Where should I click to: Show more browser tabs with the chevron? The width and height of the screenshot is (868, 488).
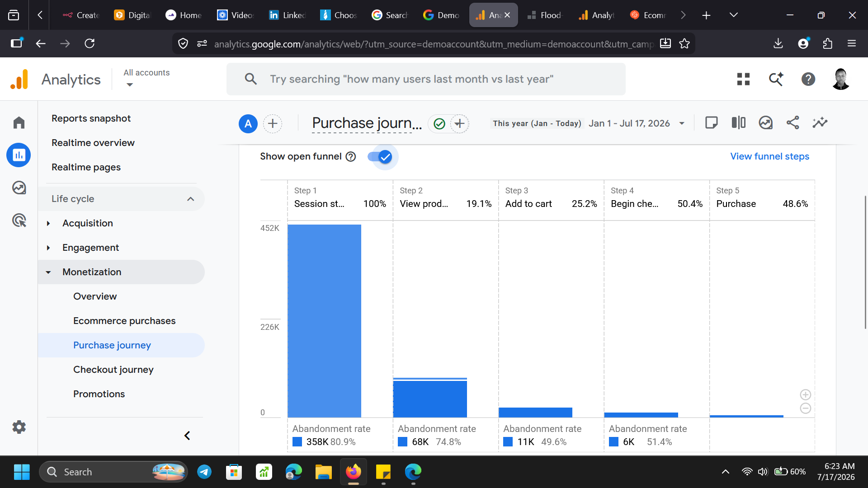pos(683,15)
